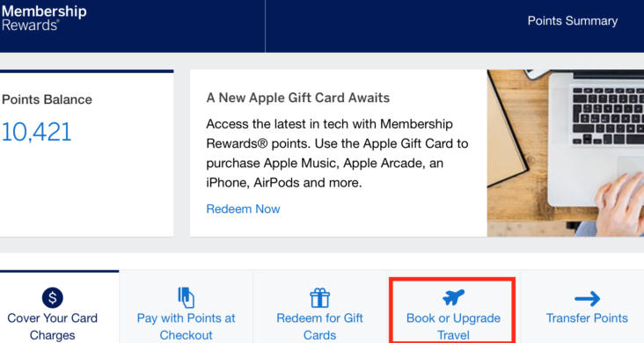Follow the Redeem Now link
This screenshot has height=343, width=644.
click(243, 208)
